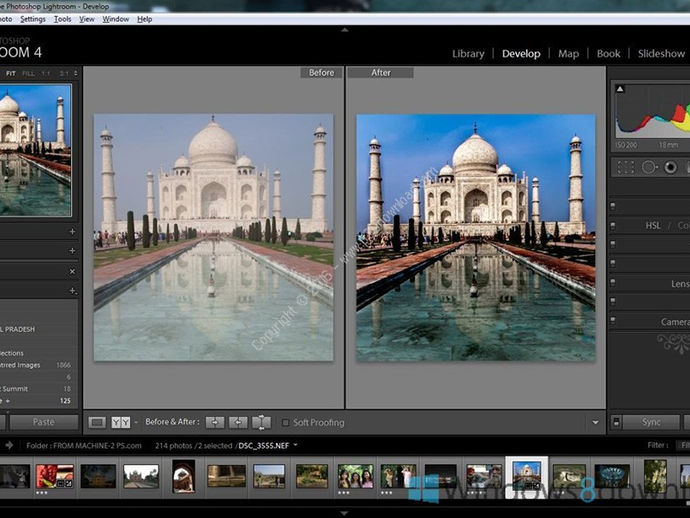Image resolution: width=690 pixels, height=518 pixels.
Task: Click the filmstrip navigation arrow beside Folder
Action: tap(9, 446)
